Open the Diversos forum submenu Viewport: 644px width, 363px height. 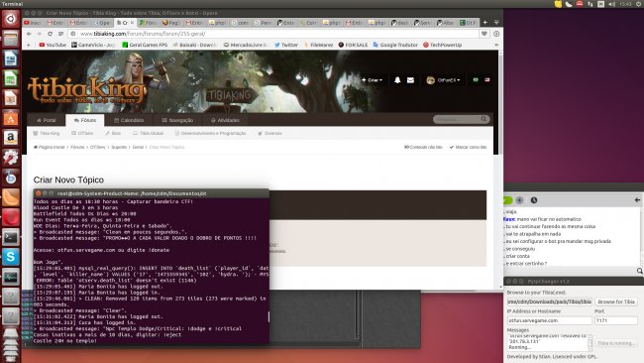269,133
